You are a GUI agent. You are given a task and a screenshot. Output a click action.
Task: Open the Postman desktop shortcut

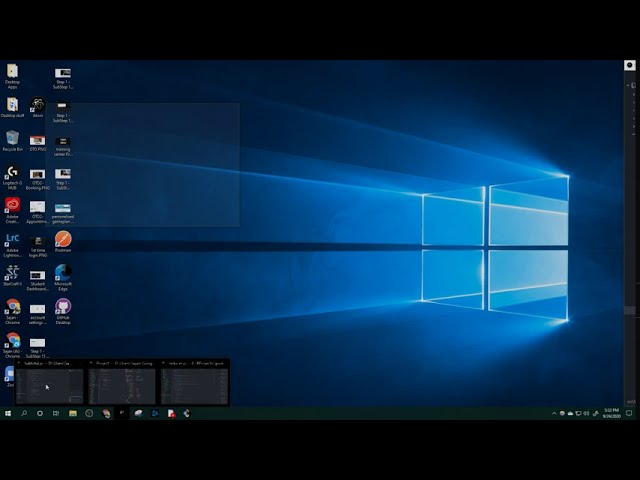(x=63, y=239)
